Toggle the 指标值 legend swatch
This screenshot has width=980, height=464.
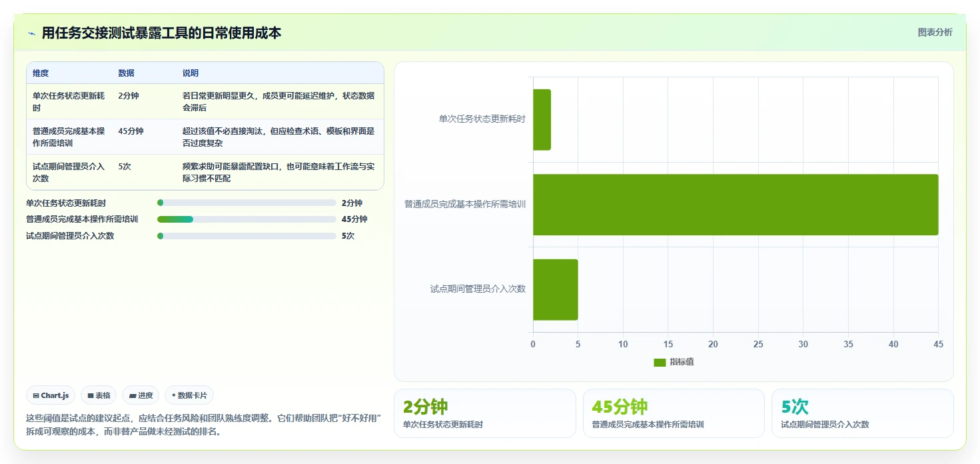coord(660,362)
